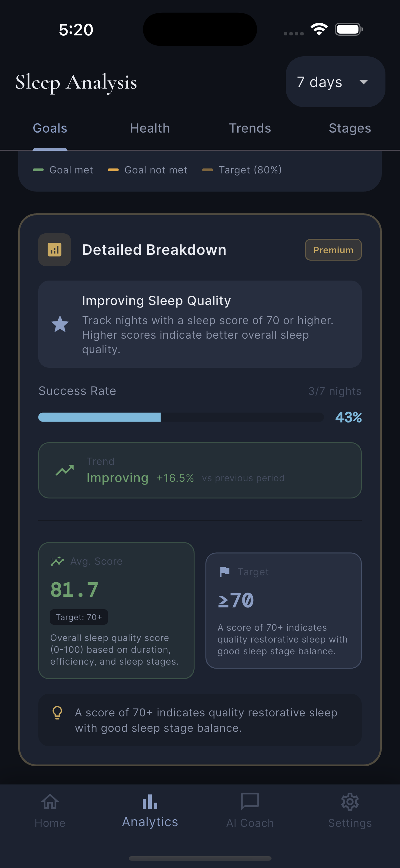The height and width of the screenshot is (868, 400).
Task: Select the flag icon in the Target card
Action: pyautogui.click(x=224, y=571)
